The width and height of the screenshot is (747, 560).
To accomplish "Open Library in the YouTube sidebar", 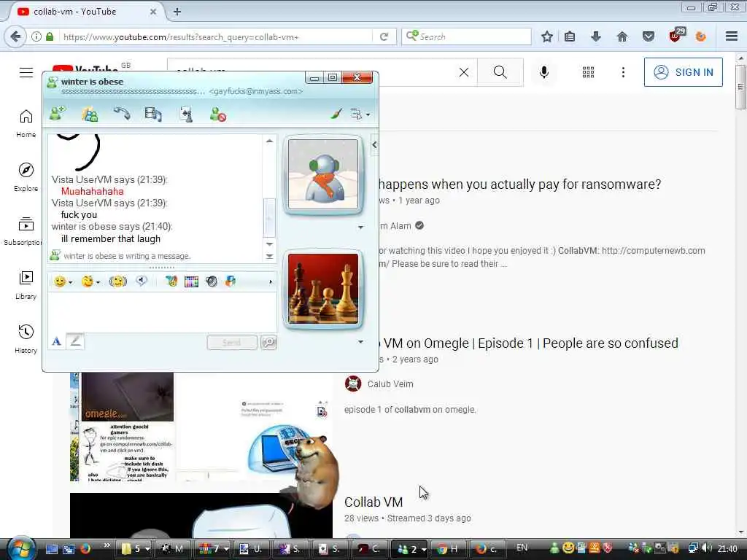I will pyautogui.click(x=26, y=285).
